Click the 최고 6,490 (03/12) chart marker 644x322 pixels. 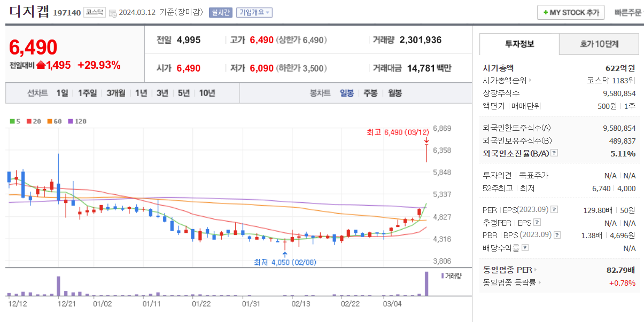coord(398,132)
